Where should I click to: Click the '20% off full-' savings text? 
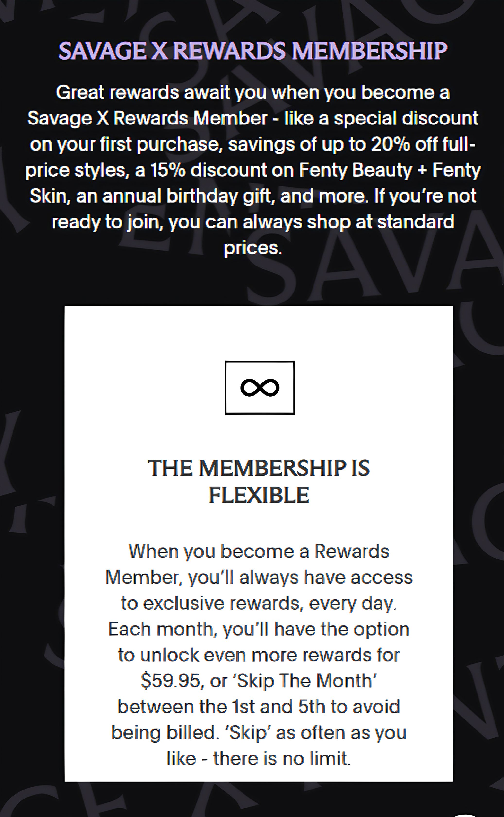pyautogui.click(x=423, y=144)
